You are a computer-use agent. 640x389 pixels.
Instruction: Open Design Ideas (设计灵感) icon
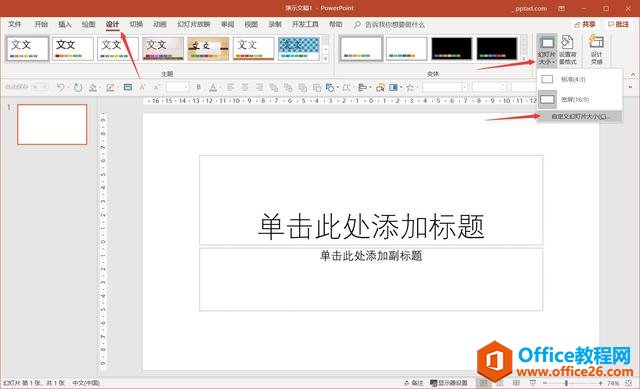[x=596, y=50]
